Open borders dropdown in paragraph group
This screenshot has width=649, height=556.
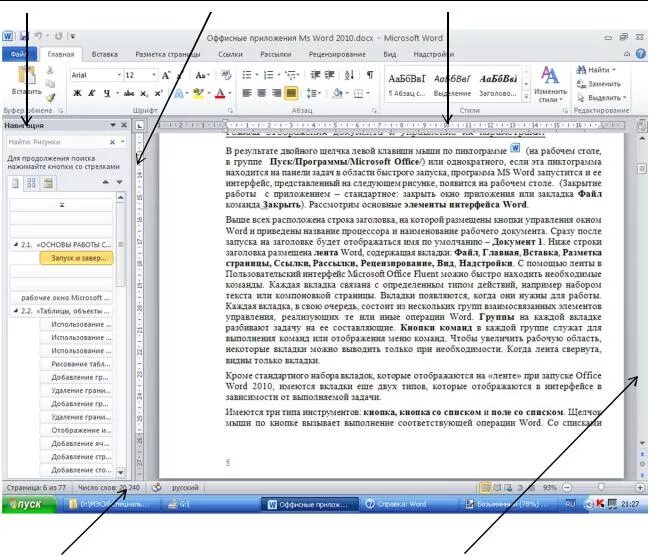pyautogui.click(x=368, y=93)
